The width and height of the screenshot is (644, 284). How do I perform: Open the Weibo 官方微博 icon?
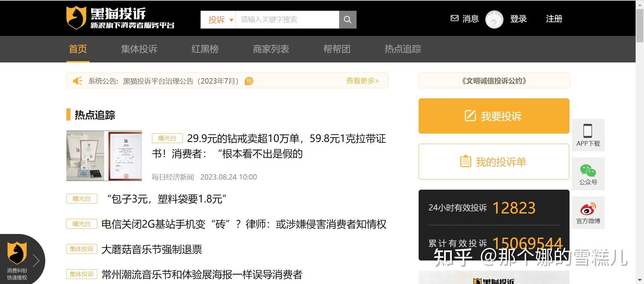tap(588, 209)
